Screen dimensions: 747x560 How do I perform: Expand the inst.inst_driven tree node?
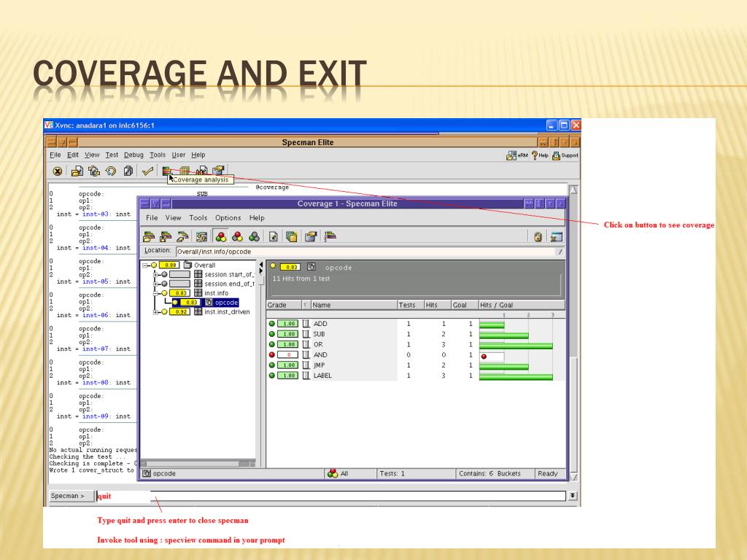point(155,312)
